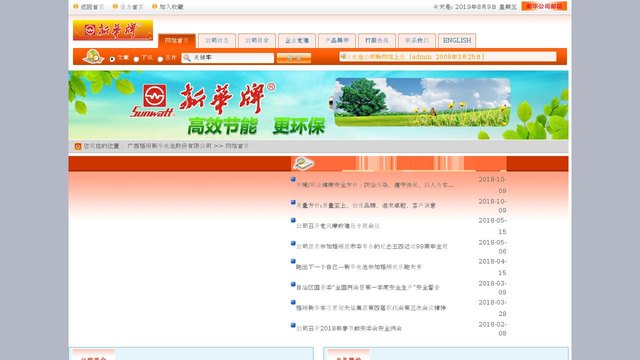Click the blue bullet of the 2018-05-15 news row
This screenshot has width=640, height=360.
(x=293, y=220)
